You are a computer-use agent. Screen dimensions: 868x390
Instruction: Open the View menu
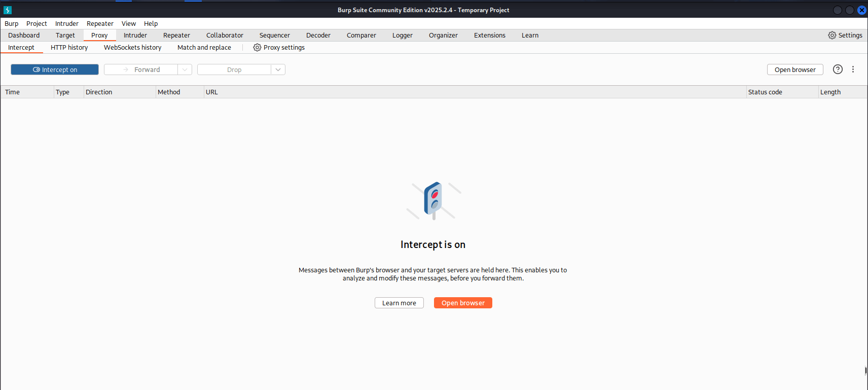129,24
